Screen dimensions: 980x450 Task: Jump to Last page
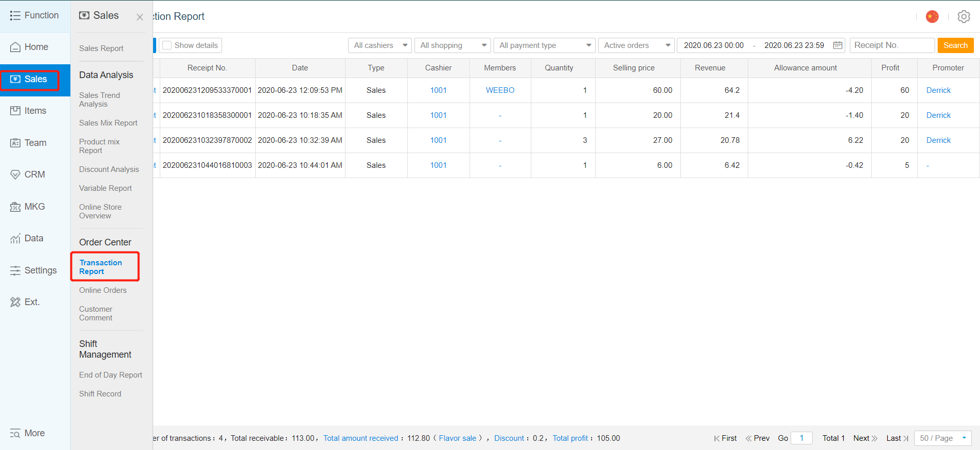[x=897, y=438]
